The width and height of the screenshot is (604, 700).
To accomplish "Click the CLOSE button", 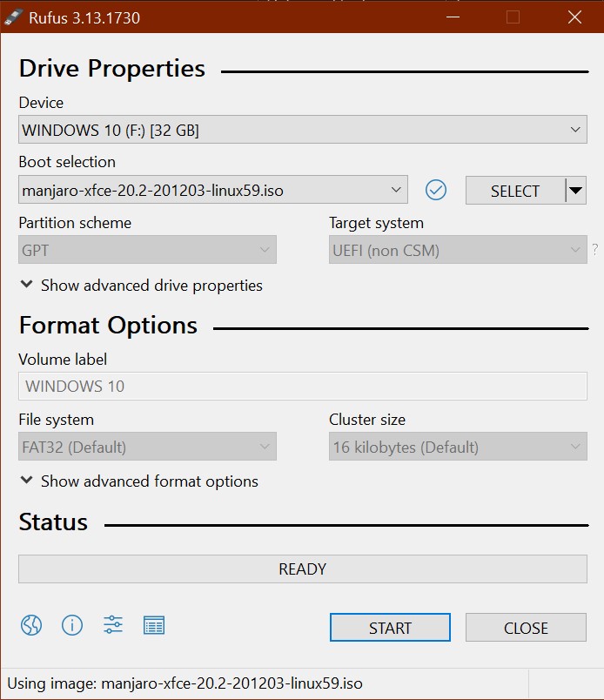I will 526,627.
